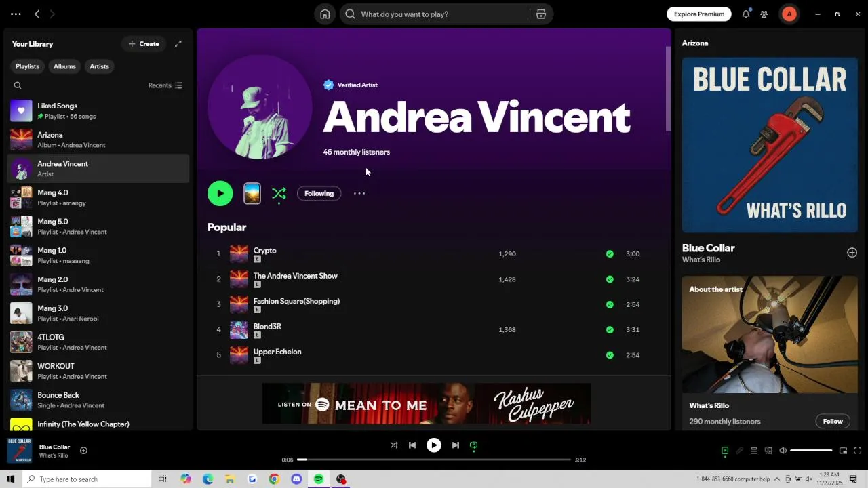Toggle saved checkmark for Blend3R
This screenshot has width=868, height=488.
click(610, 330)
